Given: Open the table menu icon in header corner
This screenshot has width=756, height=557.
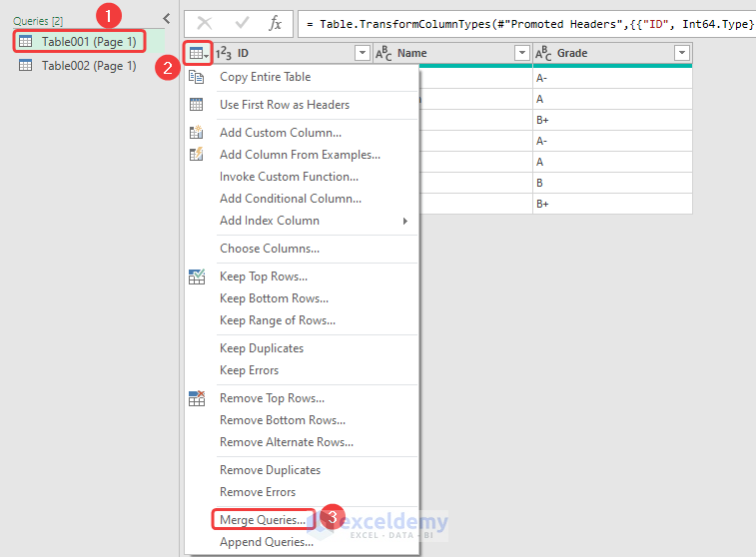Looking at the screenshot, I should [198, 53].
